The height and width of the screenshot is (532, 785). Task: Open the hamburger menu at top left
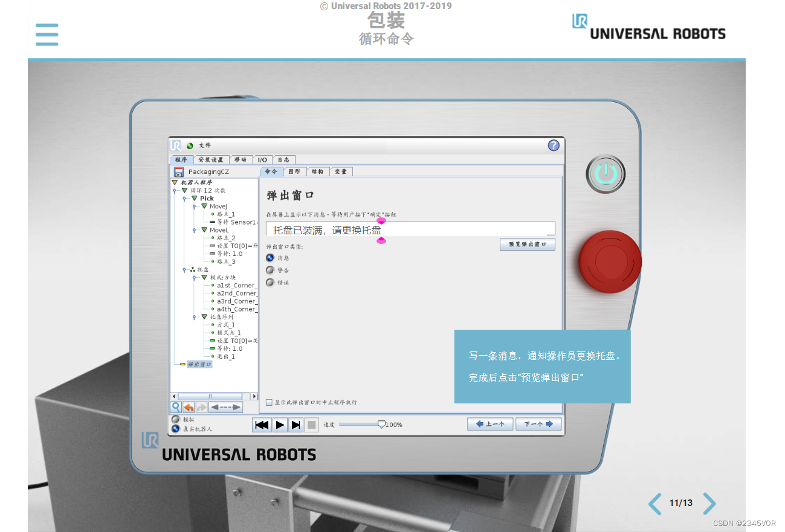(47, 34)
